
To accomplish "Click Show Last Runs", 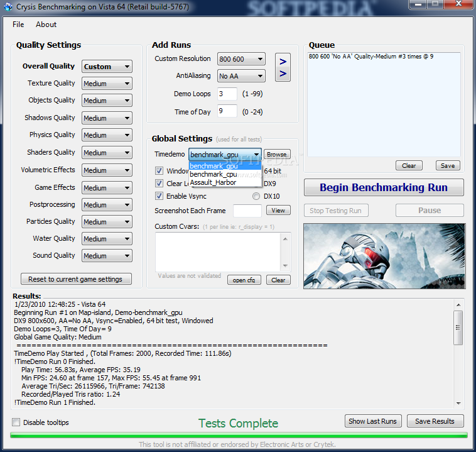I will click(373, 421).
